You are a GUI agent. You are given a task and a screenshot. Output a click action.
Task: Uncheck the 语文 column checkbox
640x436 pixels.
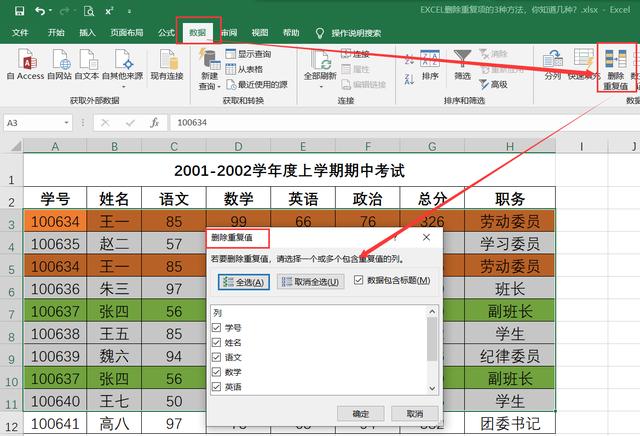pyautogui.click(x=217, y=357)
